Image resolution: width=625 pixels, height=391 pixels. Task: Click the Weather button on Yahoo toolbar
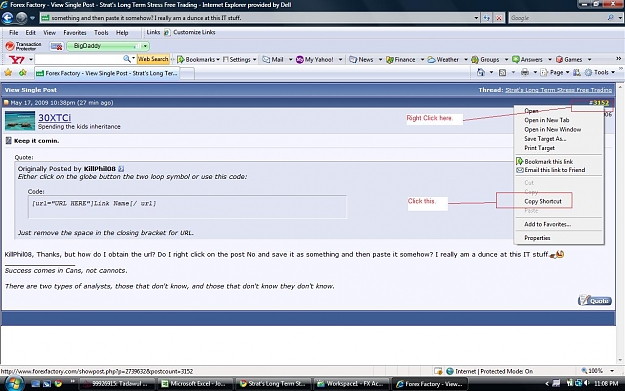point(443,59)
